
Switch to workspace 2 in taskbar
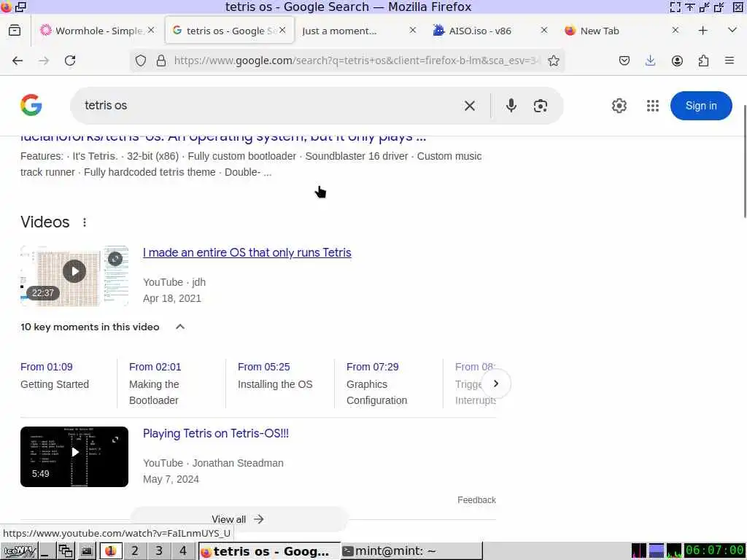click(x=135, y=551)
